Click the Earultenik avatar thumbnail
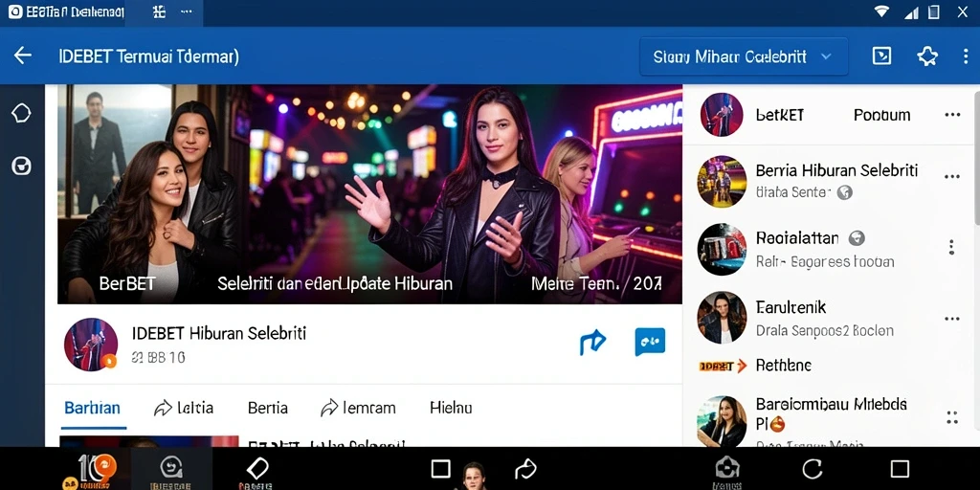This screenshot has width=980, height=490. [722, 318]
